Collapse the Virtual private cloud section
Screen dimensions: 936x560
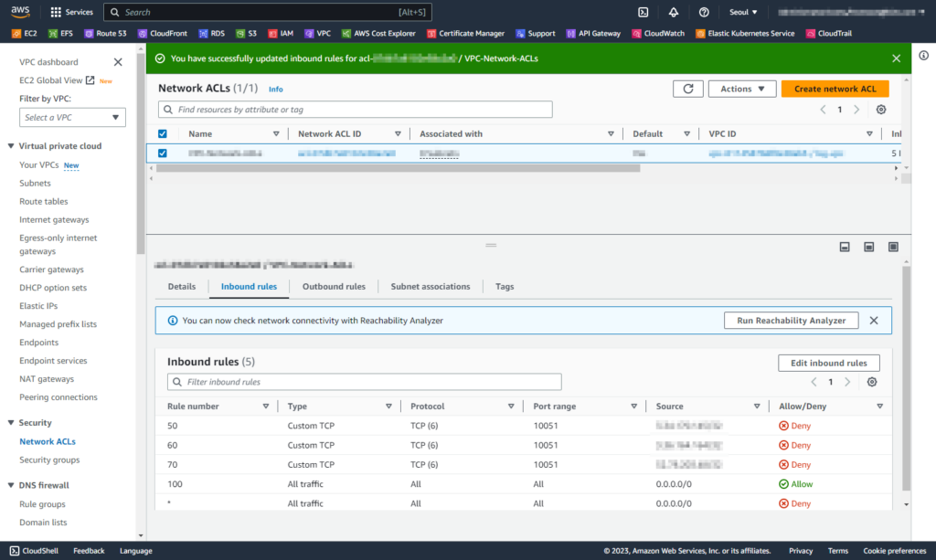click(x=11, y=146)
